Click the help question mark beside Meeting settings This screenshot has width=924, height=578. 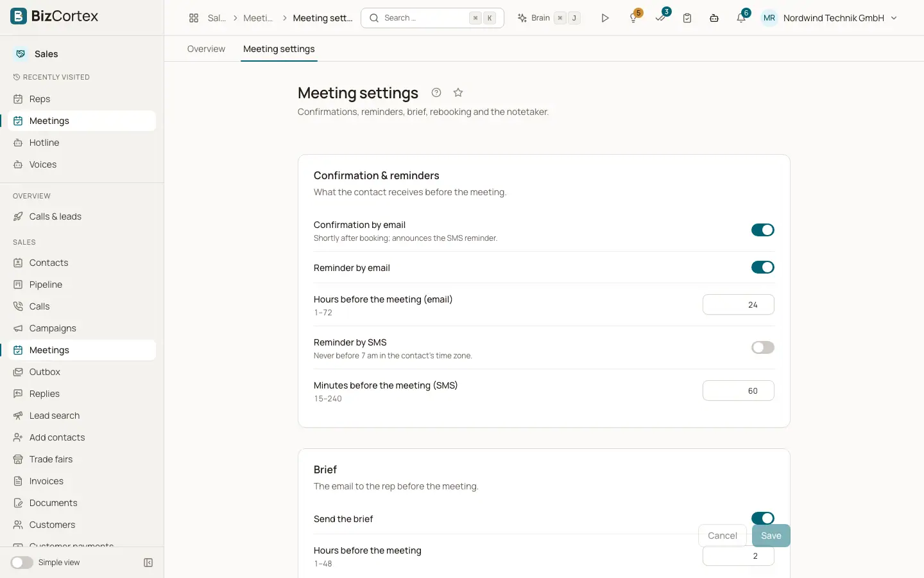(x=436, y=92)
